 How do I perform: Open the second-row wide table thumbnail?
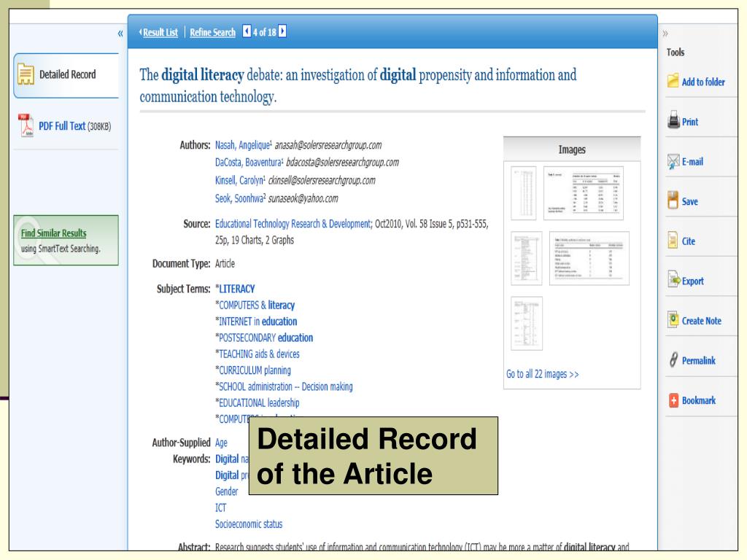click(589, 258)
